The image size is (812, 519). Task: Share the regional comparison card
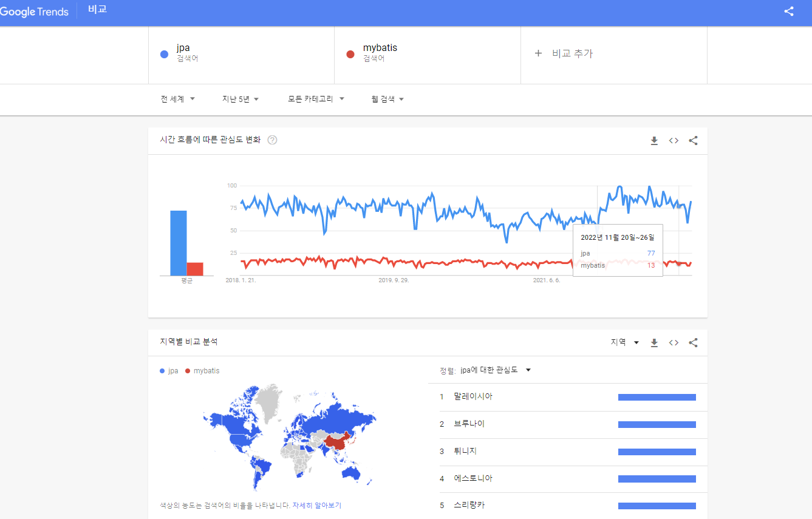(693, 343)
